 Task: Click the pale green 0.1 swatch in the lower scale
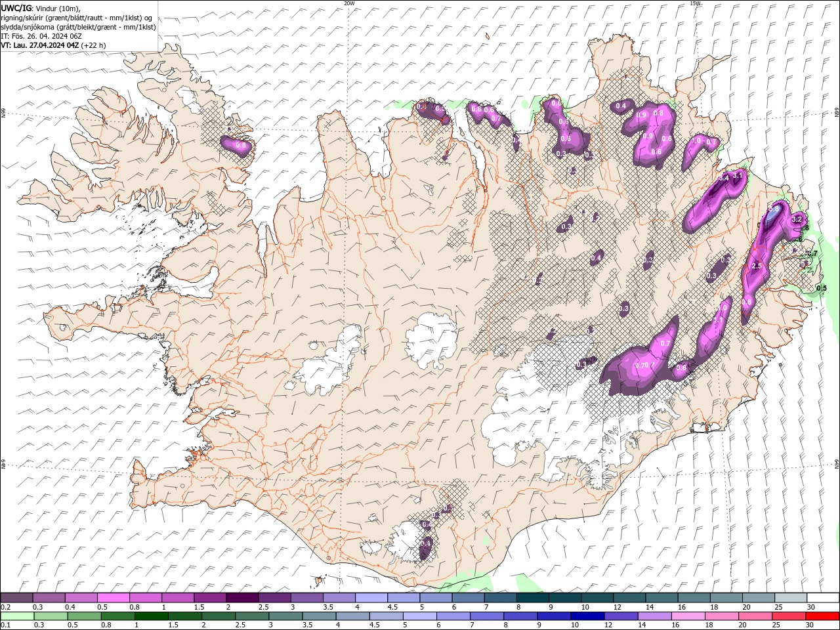click(x=17, y=616)
